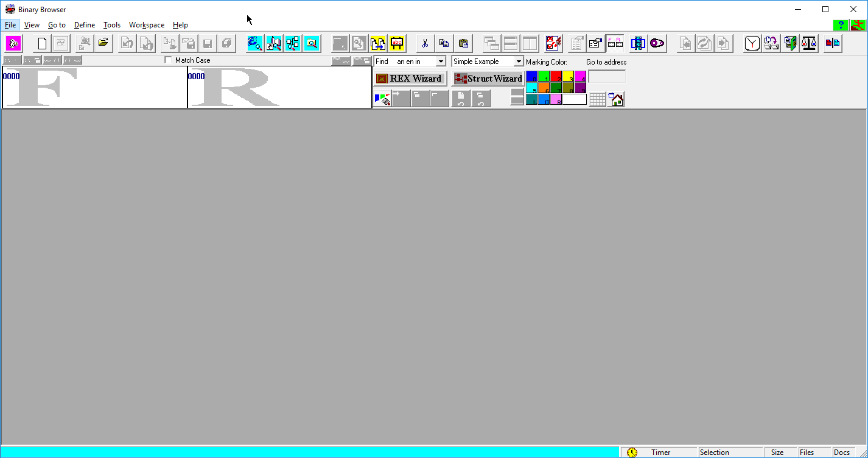Click the clipboard paste icon
Image resolution: width=868 pixels, height=458 pixels.
(x=463, y=43)
